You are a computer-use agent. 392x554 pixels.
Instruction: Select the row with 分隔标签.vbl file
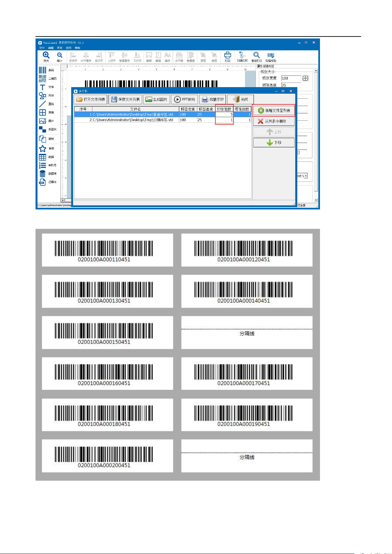pos(163,120)
